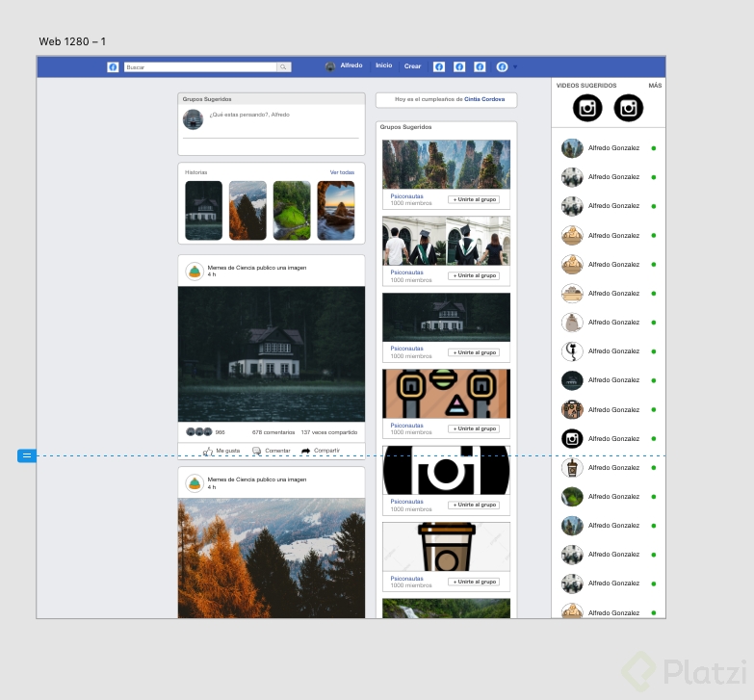
Task: Open the 137 veces compartido link
Action: (329, 432)
